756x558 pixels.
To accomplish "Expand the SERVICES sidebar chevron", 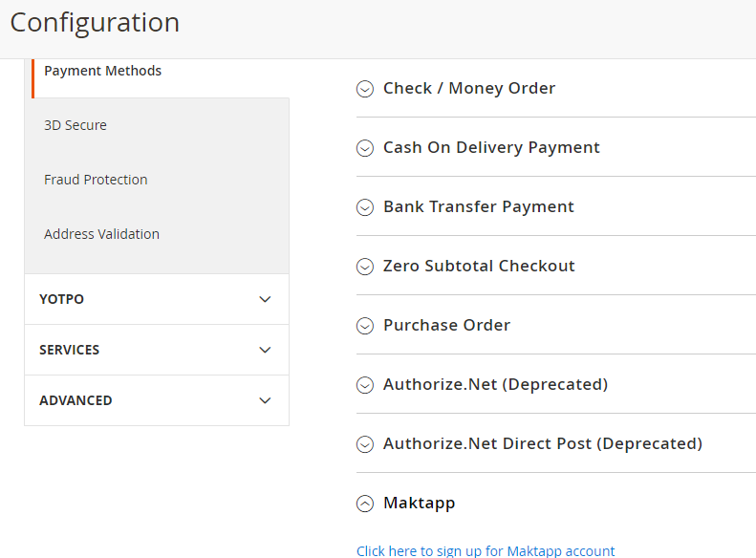I will pyautogui.click(x=265, y=350).
